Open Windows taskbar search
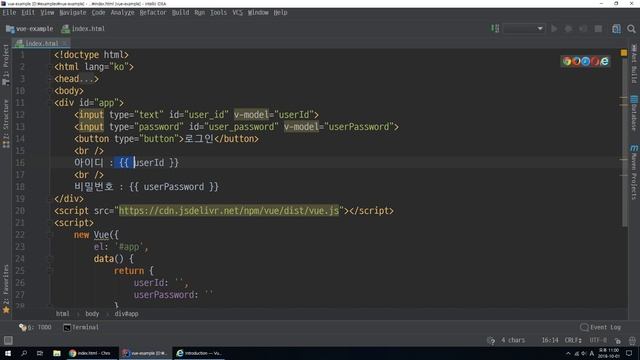Screen dimensions: 640x360 [24, 353]
